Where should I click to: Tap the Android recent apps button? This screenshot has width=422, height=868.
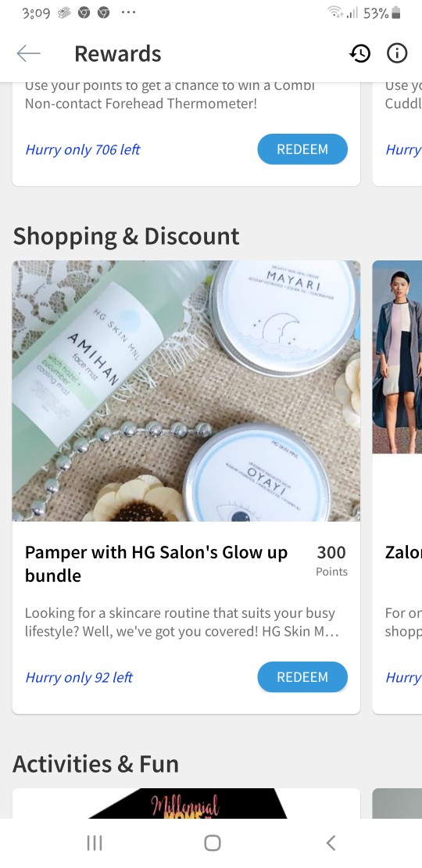pyautogui.click(x=95, y=842)
